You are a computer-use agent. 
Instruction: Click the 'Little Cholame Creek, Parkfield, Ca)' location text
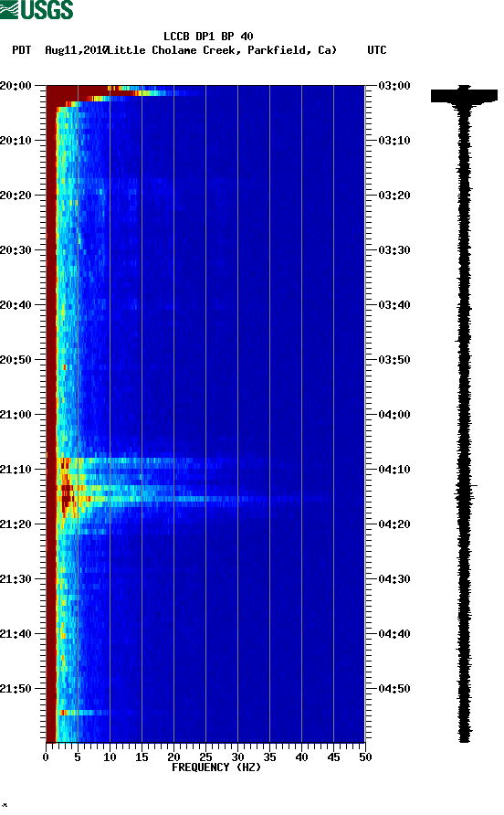[x=223, y=50]
